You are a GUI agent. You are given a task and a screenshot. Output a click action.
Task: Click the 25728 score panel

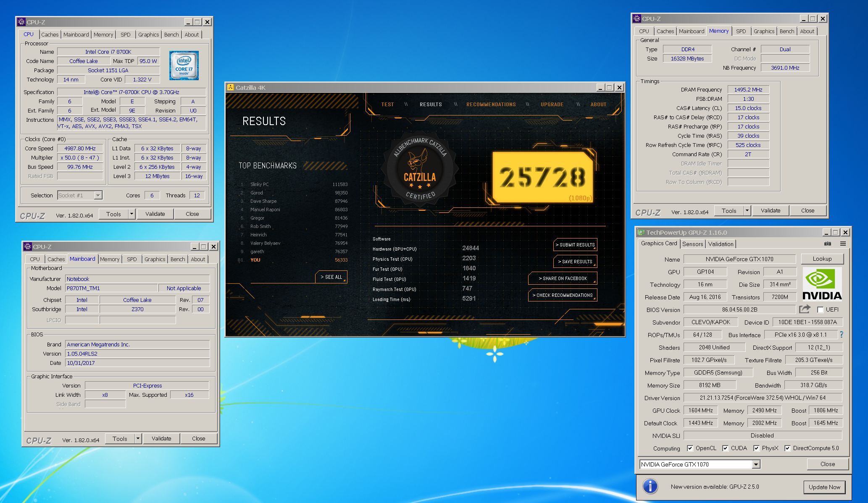543,177
